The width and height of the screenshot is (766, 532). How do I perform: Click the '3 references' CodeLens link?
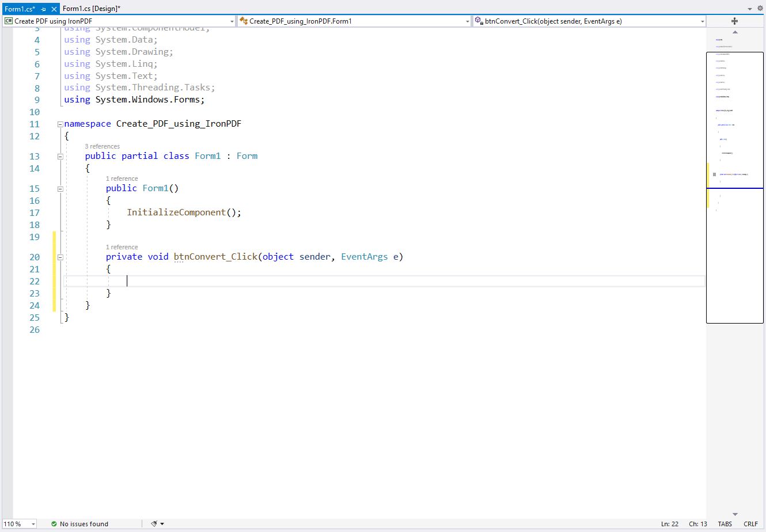click(x=103, y=146)
